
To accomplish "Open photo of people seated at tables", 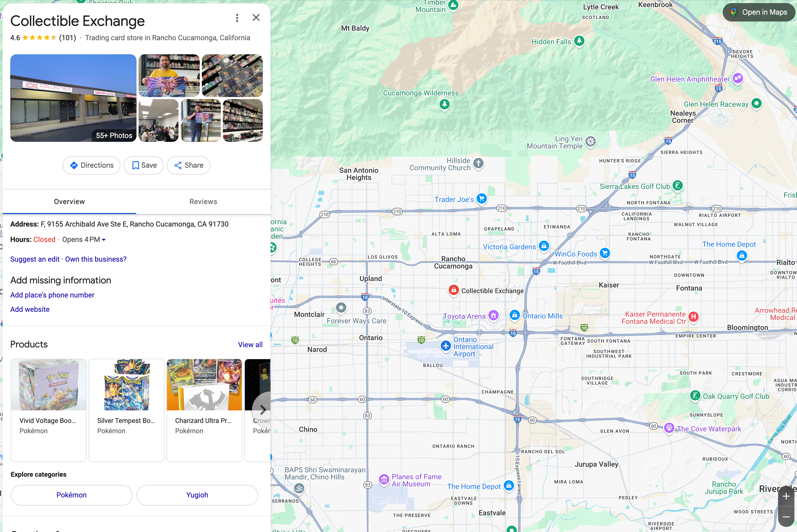I will coord(159,120).
